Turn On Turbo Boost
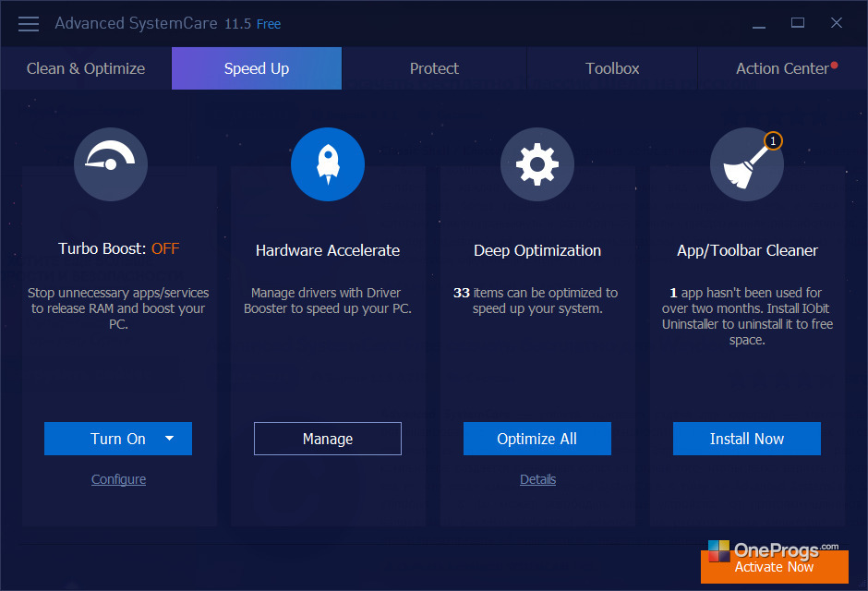Screen dimensions: 868x591 point(118,439)
